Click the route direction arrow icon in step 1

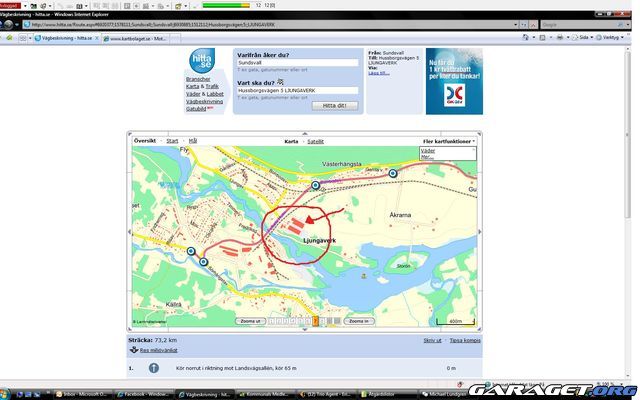[x=153, y=368]
